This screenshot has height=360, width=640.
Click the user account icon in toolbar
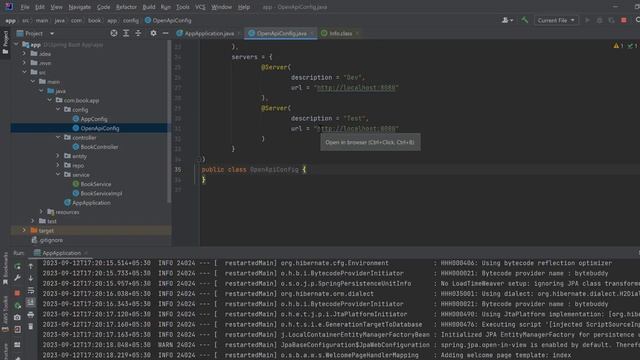(507, 20)
